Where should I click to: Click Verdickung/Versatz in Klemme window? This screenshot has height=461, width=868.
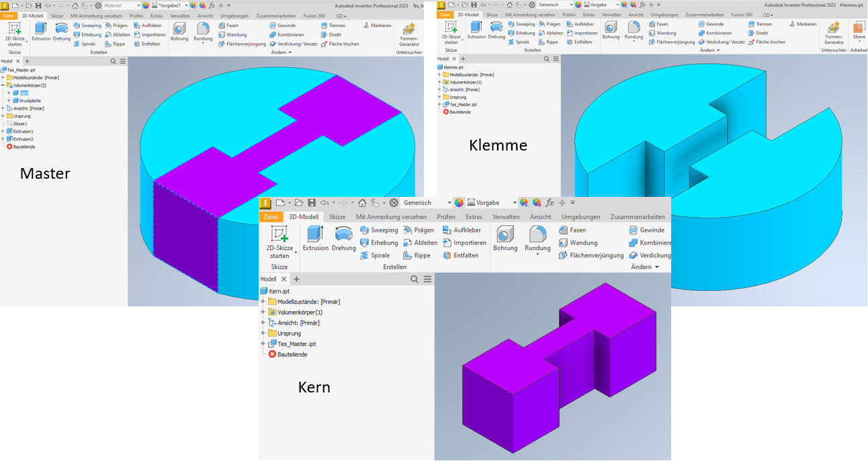click(x=721, y=42)
